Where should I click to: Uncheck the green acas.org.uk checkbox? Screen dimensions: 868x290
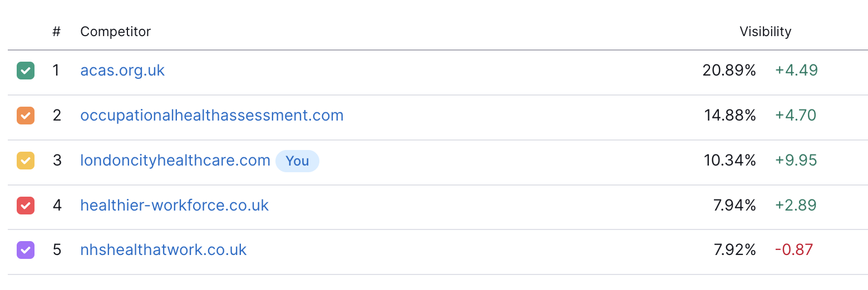[26, 71]
